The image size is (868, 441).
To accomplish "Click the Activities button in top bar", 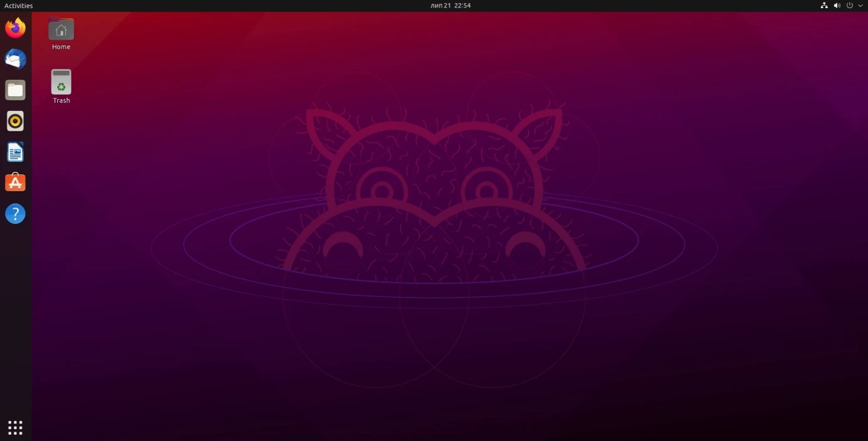I will click(x=19, y=6).
